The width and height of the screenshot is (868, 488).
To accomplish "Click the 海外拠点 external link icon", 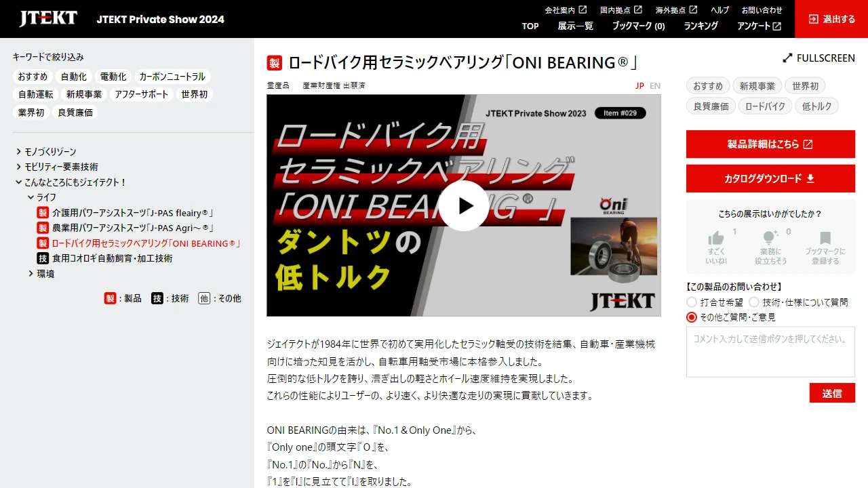I will tap(693, 10).
